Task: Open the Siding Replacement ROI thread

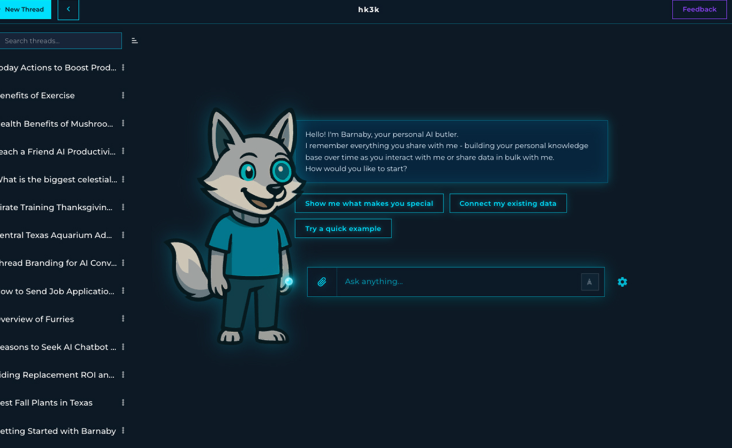Action: click(x=57, y=375)
